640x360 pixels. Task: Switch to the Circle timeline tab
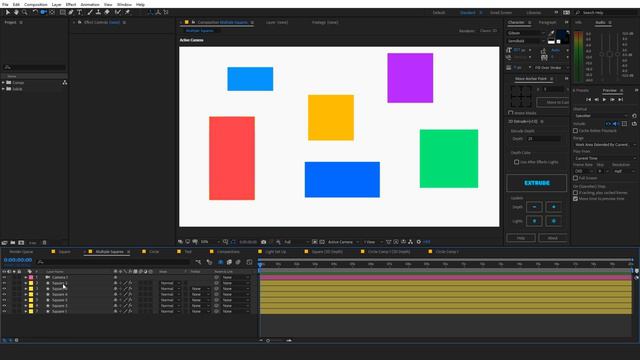(x=154, y=252)
